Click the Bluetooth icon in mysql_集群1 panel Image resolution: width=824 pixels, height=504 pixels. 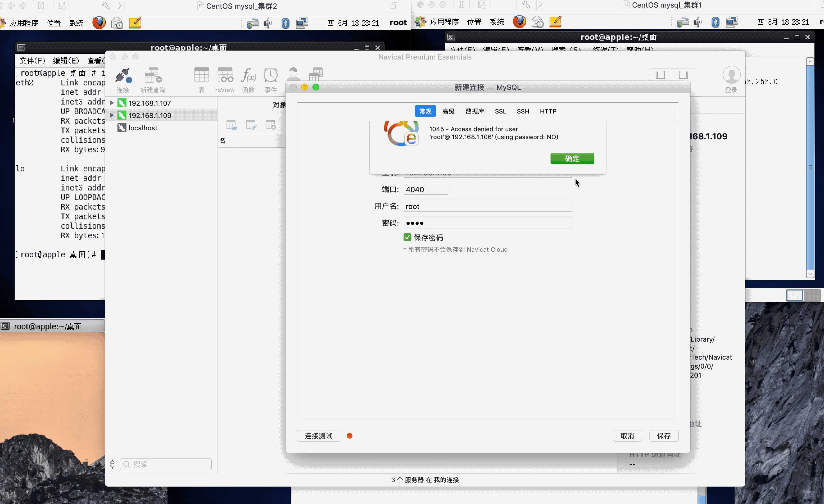click(715, 22)
